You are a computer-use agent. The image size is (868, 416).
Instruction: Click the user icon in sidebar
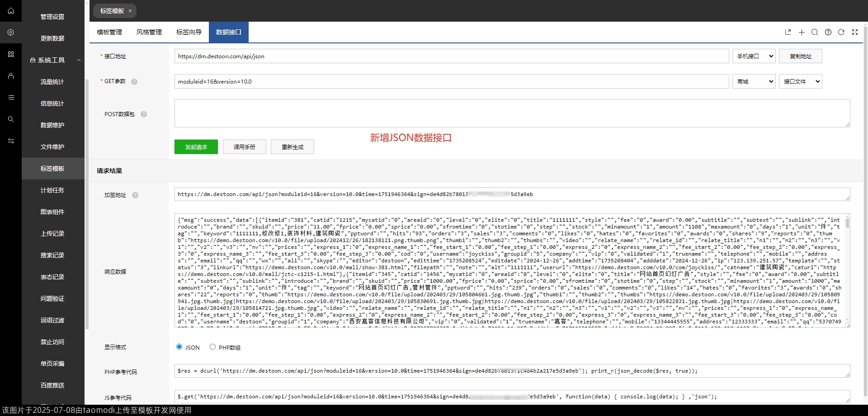[x=11, y=76]
